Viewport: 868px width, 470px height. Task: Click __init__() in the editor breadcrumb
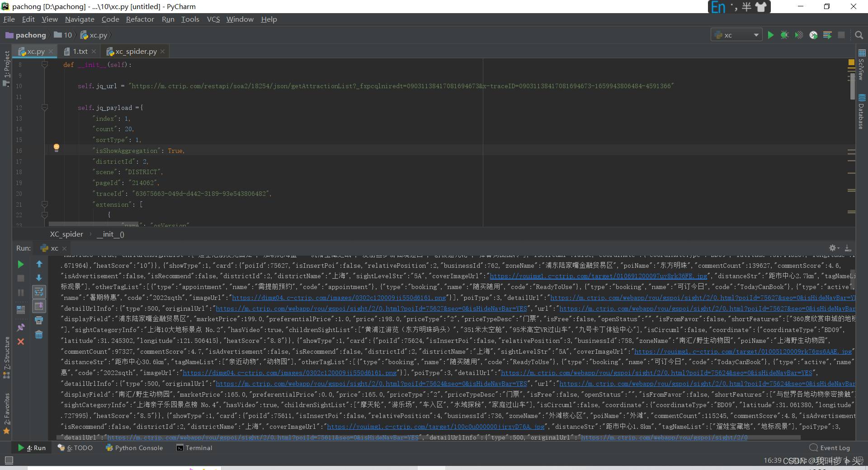coord(110,234)
